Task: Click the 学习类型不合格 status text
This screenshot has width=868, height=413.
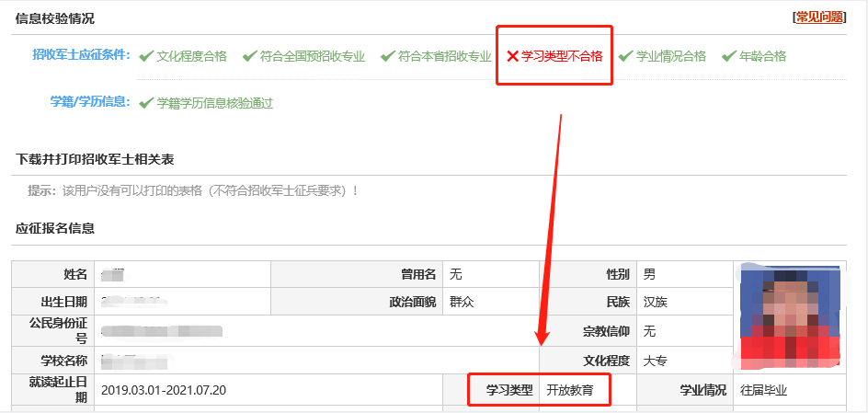Action: [562, 57]
